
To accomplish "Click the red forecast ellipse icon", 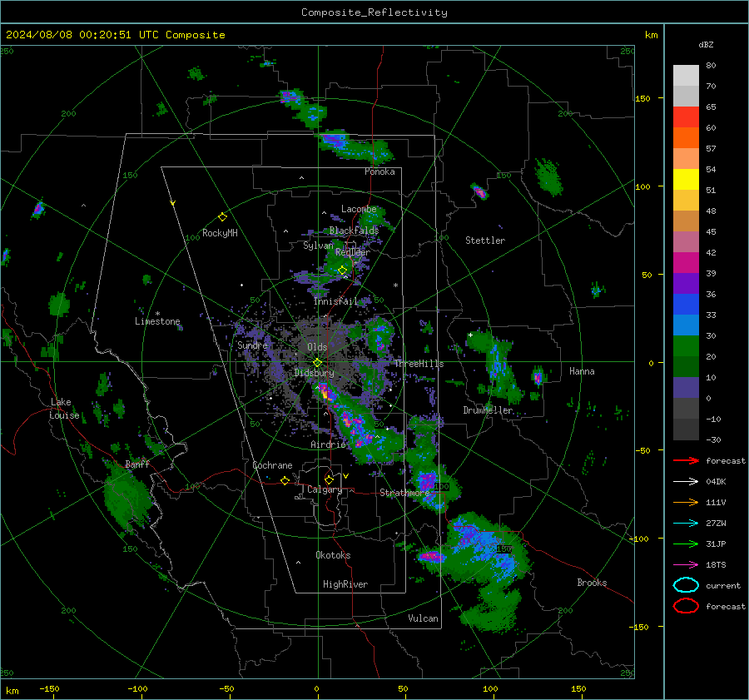I will pyautogui.click(x=686, y=606).
